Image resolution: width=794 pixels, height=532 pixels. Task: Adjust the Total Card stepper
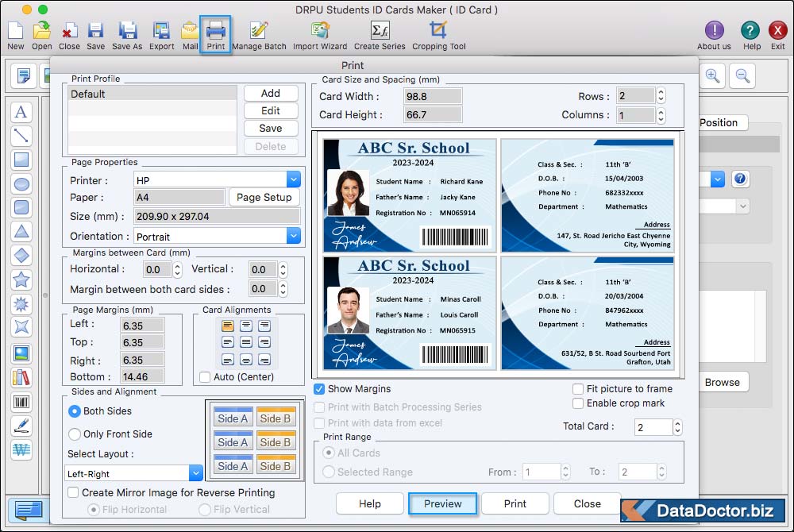(677, 427)
